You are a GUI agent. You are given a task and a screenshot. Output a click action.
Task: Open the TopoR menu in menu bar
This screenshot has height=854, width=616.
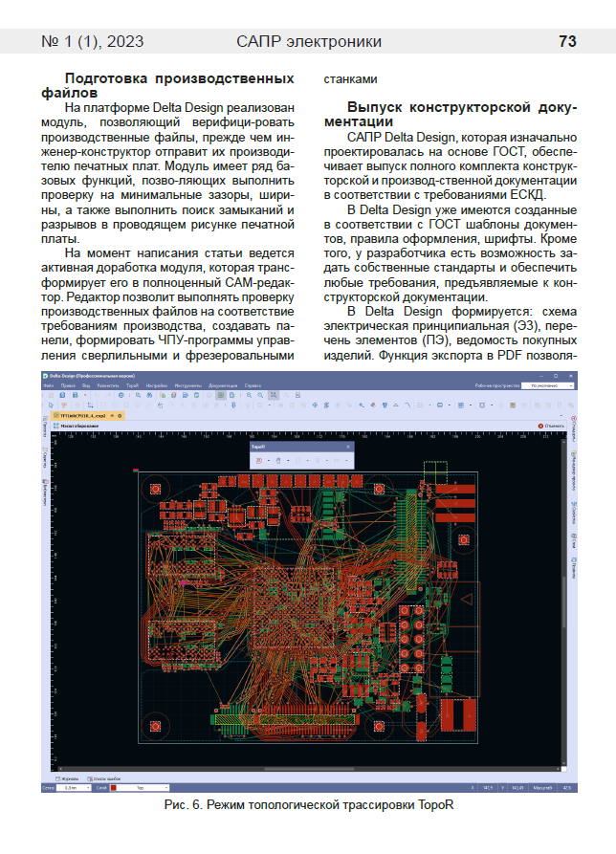pos(132,385)
